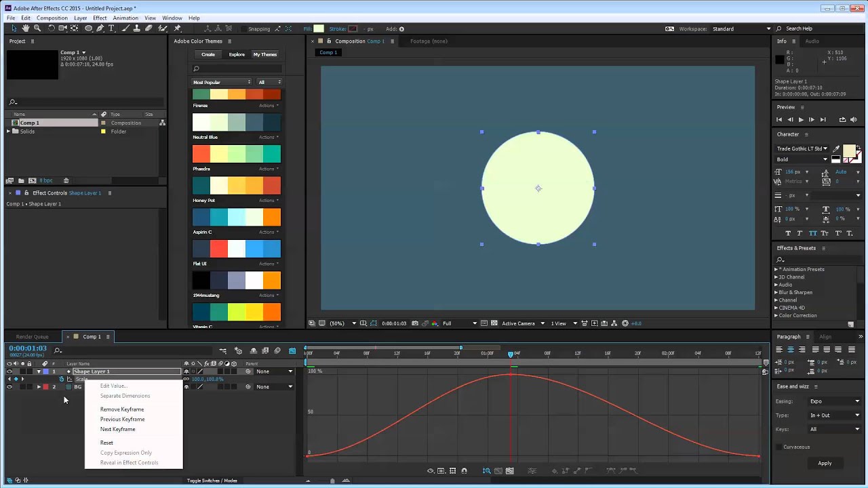Viewport: 868px width, 488px height.
Task: Click Show Channel color management icon
Action: click(x=435, y=323)
